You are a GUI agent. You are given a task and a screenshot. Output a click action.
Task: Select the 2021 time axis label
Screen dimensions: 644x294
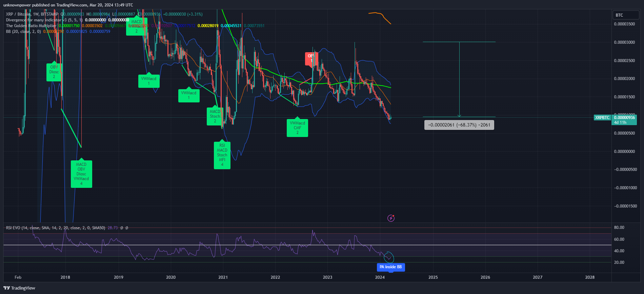click(x=223, y=277)
